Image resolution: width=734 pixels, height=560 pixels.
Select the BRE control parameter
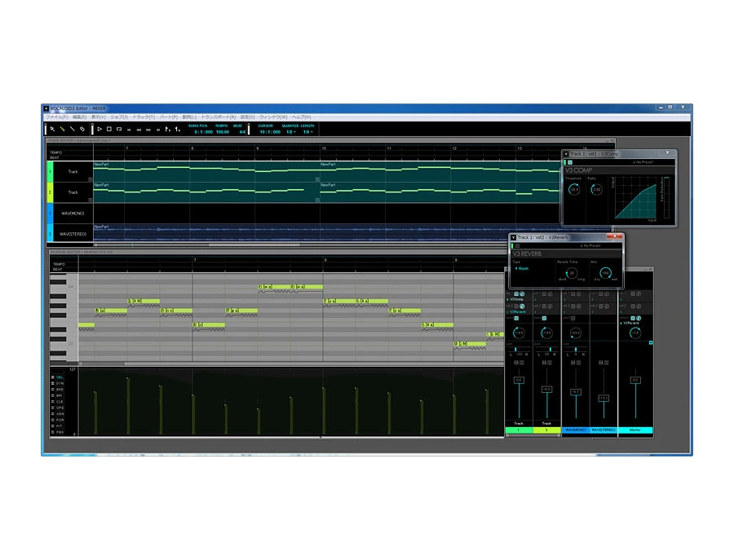[x=60, y=390]
